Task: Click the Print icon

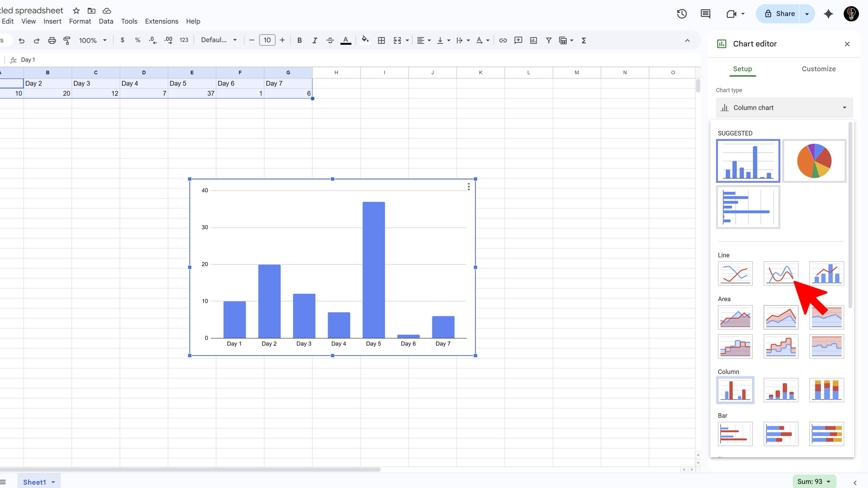Action: 51,40
